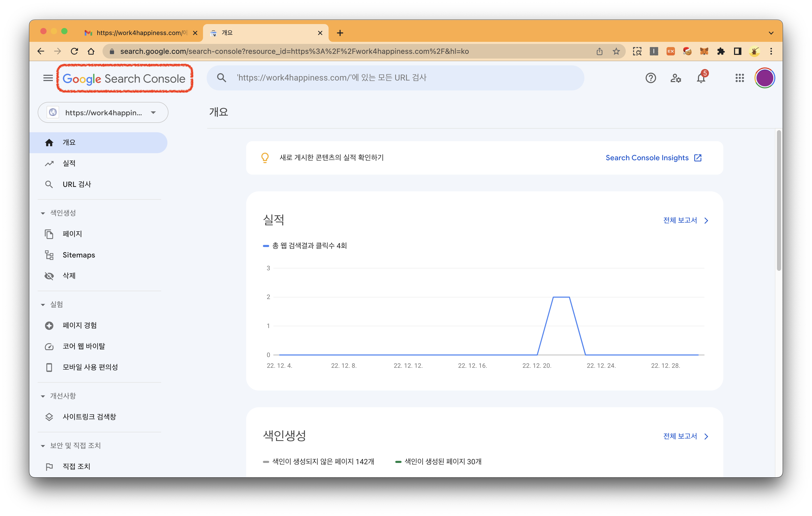
Task: Open the external link icon beside Insights
Action: (x=698, y=158)
